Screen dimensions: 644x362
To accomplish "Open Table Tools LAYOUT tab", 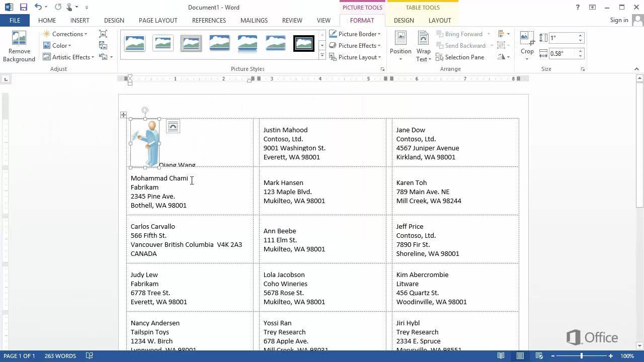I will pos(440,20).
